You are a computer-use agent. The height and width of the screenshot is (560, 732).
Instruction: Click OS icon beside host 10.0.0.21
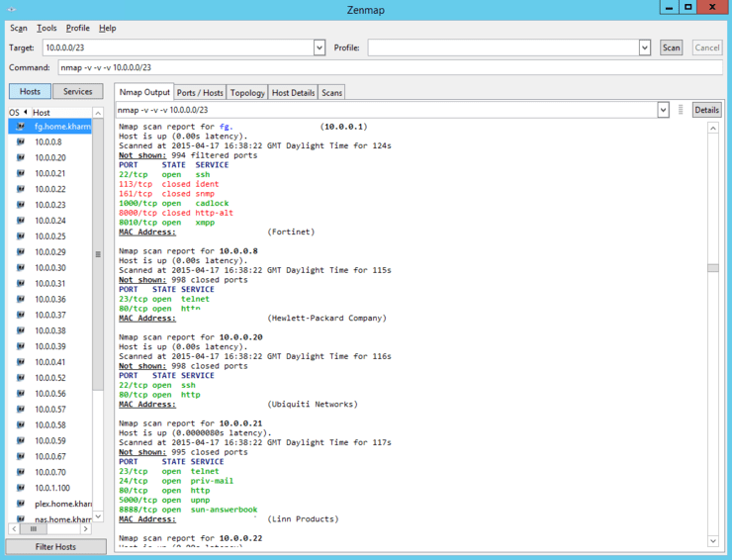[x=21, y=173]
